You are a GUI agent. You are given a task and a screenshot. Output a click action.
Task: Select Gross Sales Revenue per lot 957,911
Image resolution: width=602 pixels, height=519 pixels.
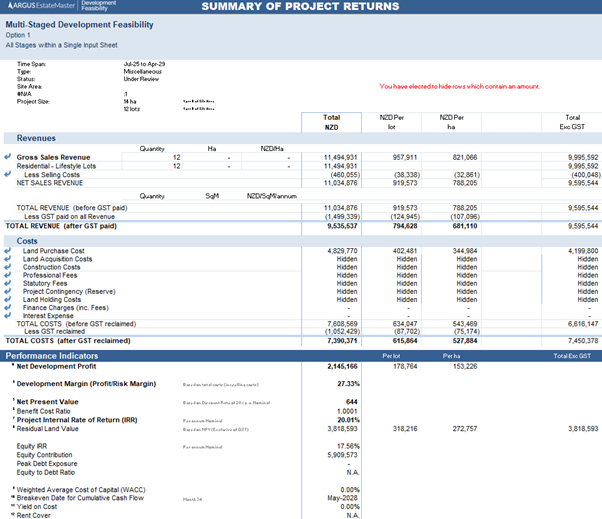coord(405,157)
